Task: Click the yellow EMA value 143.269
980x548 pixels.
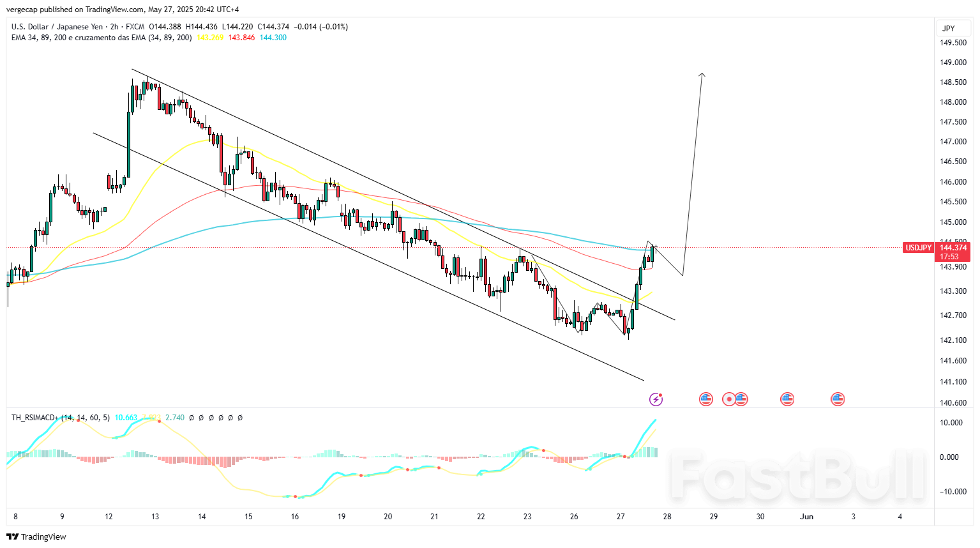Action: 210,38
